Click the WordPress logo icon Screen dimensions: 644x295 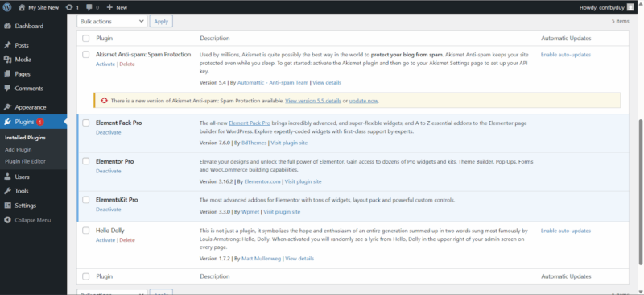[x=7, y=7]
